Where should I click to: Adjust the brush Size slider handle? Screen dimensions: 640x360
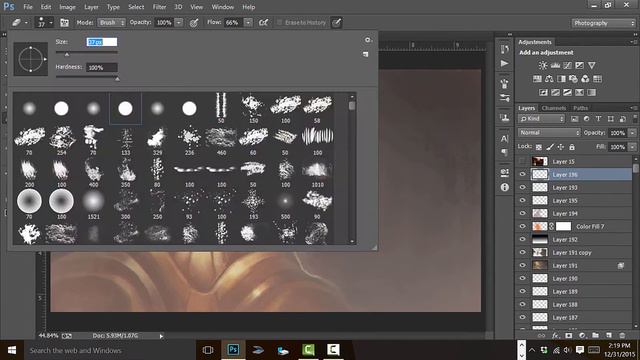click(x=67, y=54)
